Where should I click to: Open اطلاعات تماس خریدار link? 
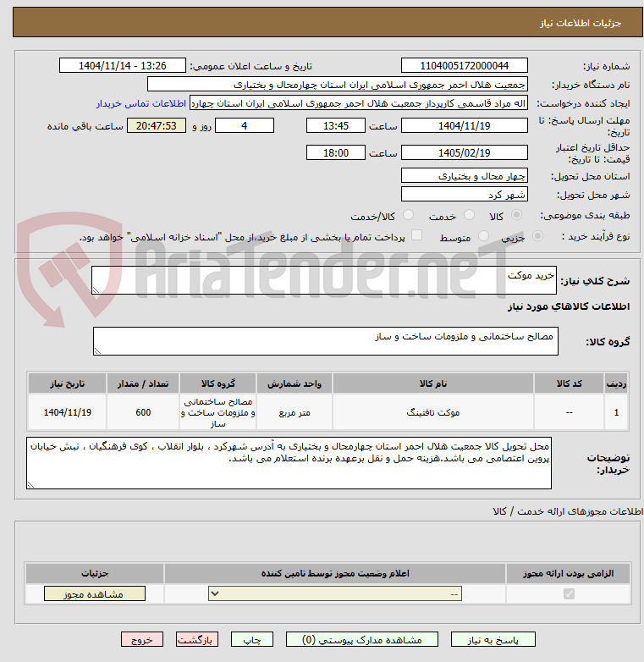coord(141,103)
